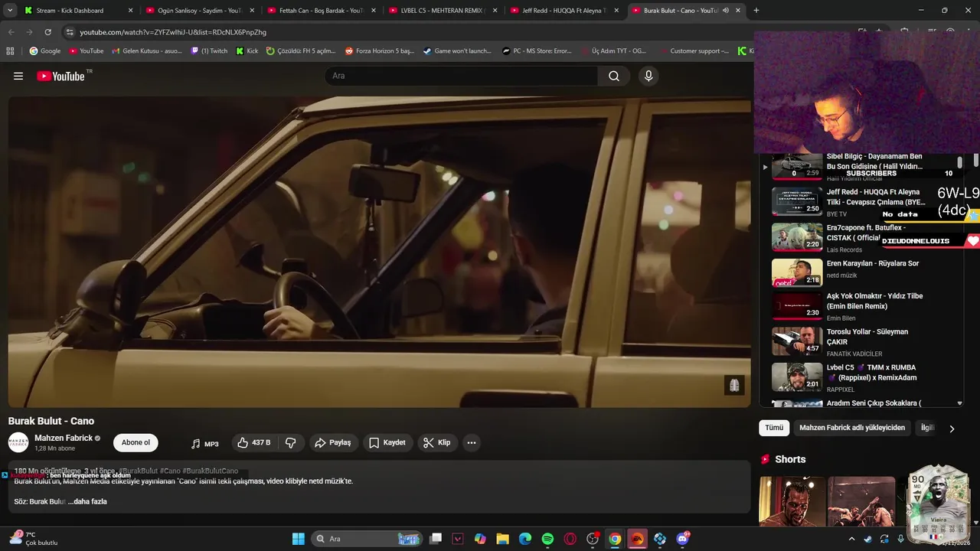The height and width of the screenshot is (551, 980).
Task: Switch to Ogün Sanlısoy - Saydim tab
Action: click(x=201, y=11)
